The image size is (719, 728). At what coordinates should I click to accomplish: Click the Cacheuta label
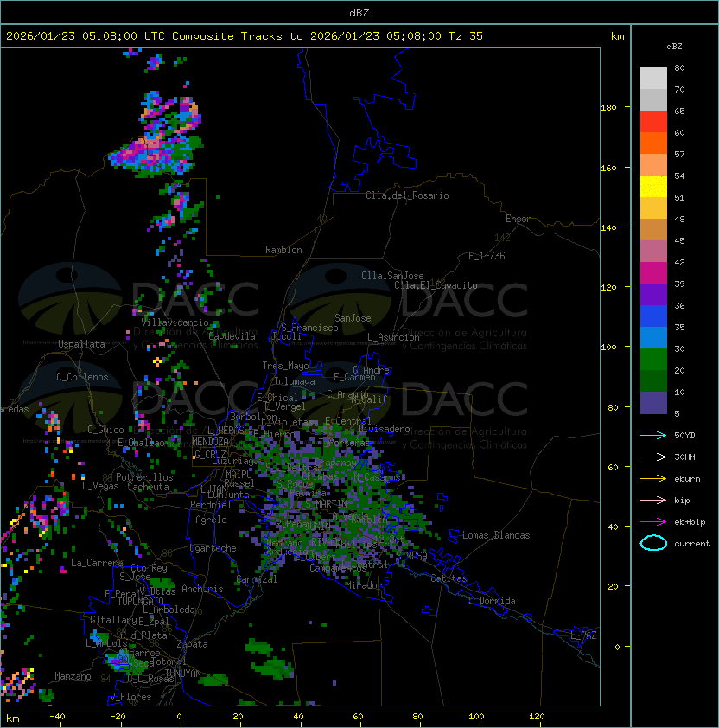coord(148,487)
